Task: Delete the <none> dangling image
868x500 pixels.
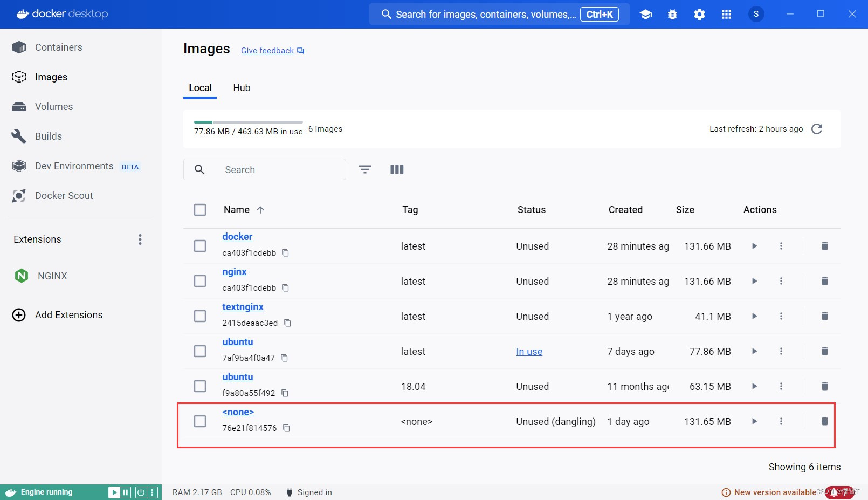Action: coord(824,421)
